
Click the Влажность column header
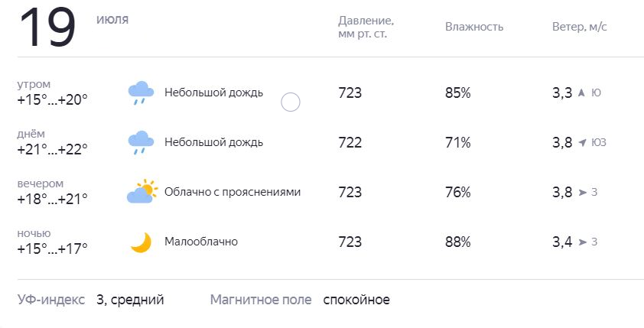tap(474, 27)
